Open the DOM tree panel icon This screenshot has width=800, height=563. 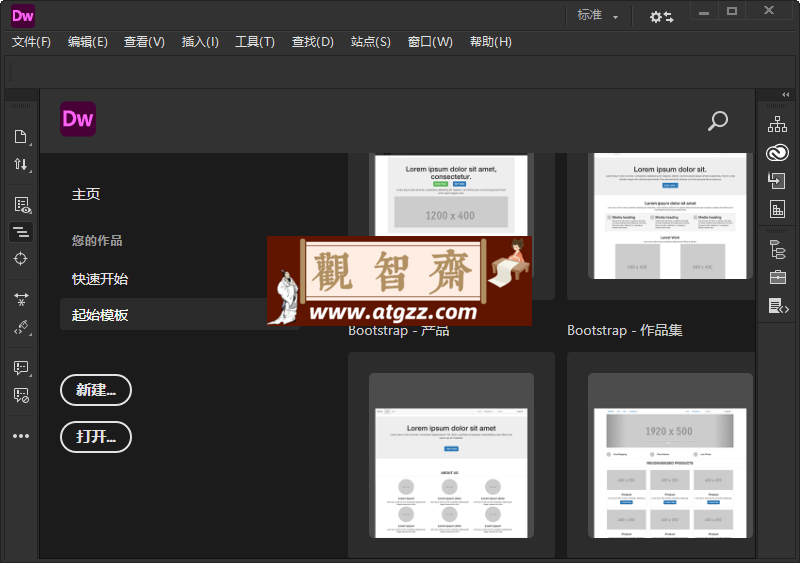click(778, 250)
